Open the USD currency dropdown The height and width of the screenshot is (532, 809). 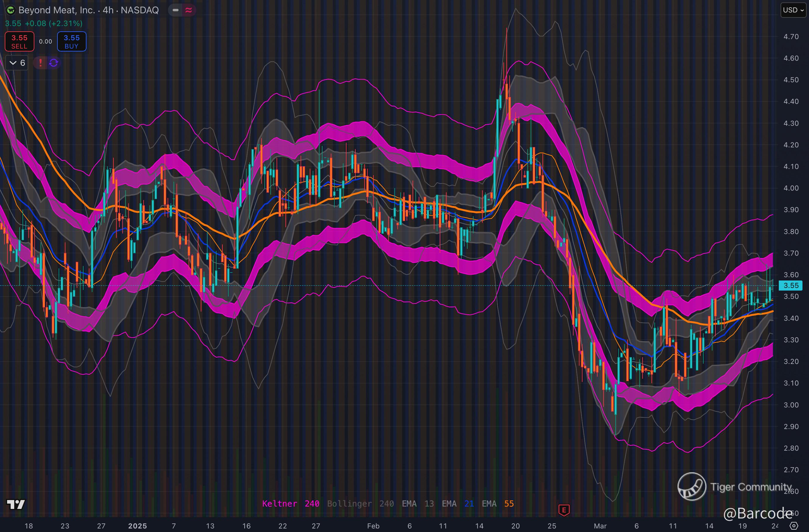(794, 10)
